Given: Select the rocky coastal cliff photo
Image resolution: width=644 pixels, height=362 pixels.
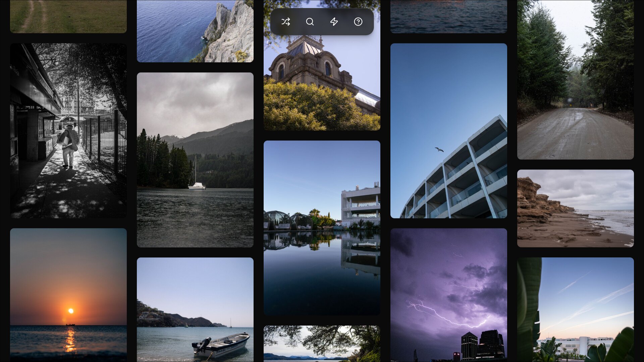Looking at the screenshot, I should tap(195, 30).
